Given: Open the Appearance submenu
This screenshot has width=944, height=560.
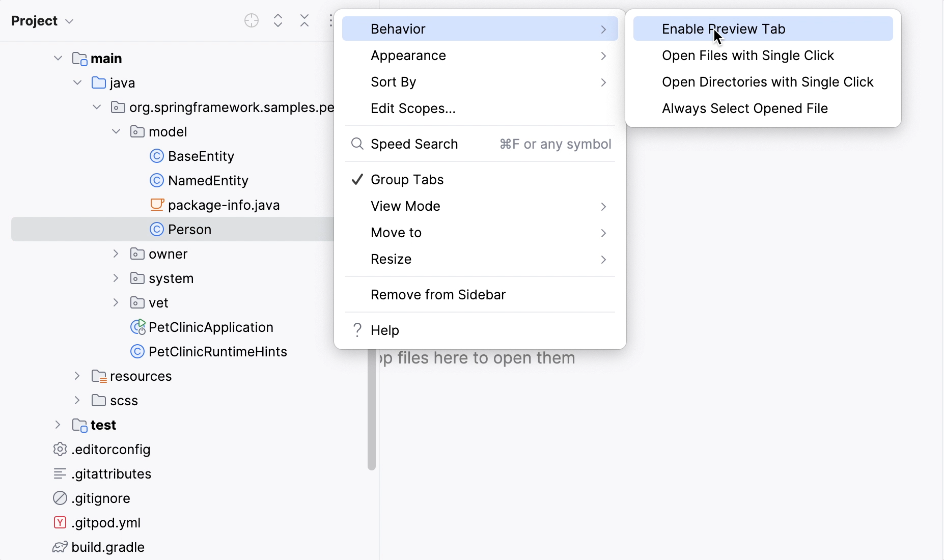Looking at the screenshot, I should (x=408, y=55).
